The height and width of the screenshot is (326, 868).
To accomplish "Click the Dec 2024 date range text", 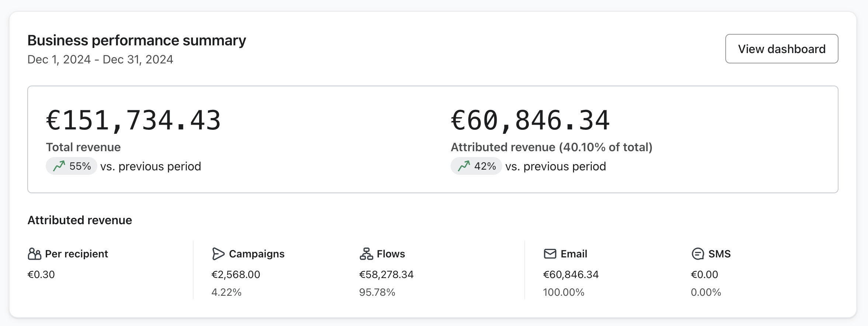I will (100, 59).
